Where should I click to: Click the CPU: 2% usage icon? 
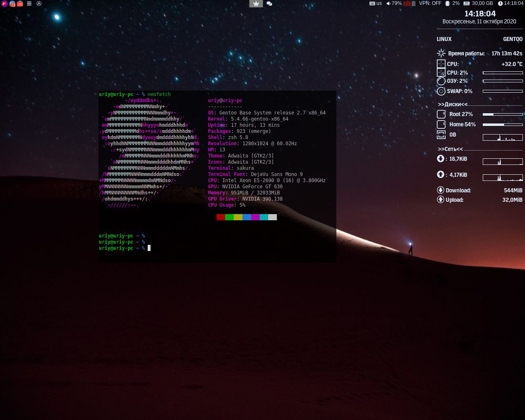(441, 73)
